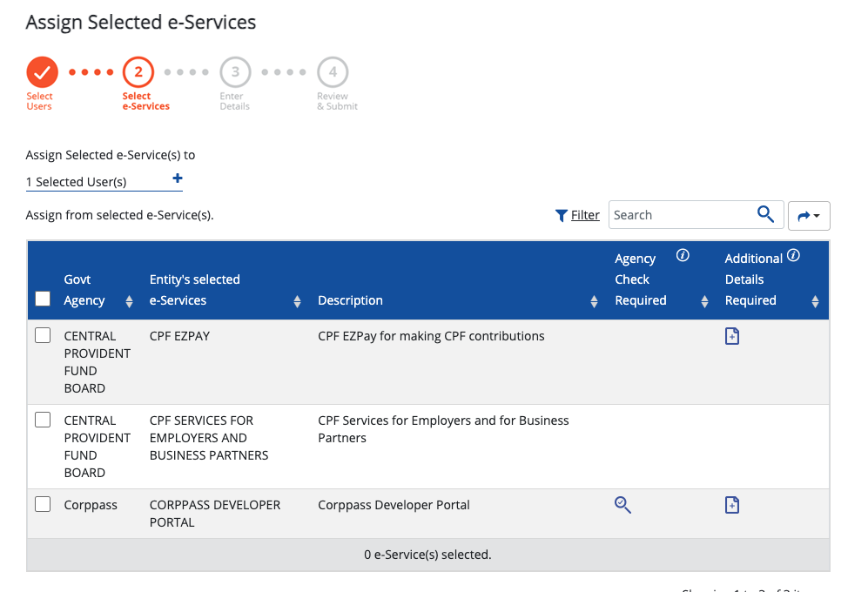Toggle the select-all checkbox in header
The height and width of the screenshot is (592, 868).
pyautogui.click(x=43, y=299)
